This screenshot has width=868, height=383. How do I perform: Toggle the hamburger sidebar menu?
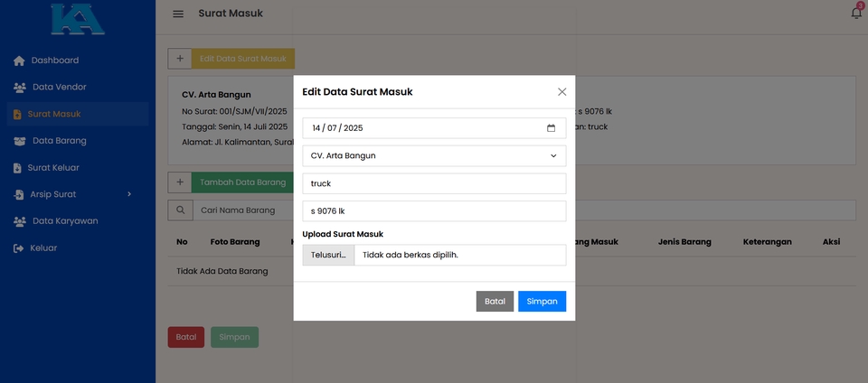(178, 14)
